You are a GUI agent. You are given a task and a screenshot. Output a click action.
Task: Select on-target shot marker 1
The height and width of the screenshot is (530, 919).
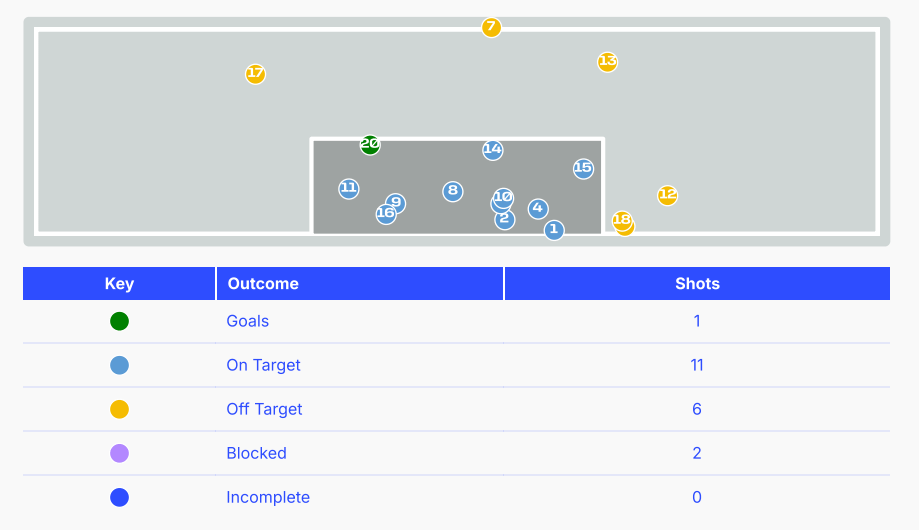[554, 230]
